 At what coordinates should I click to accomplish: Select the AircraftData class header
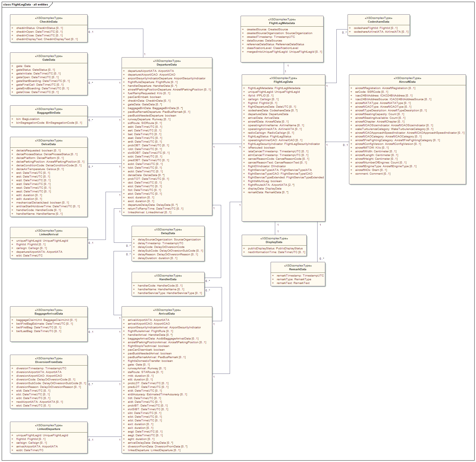(407, 82)
